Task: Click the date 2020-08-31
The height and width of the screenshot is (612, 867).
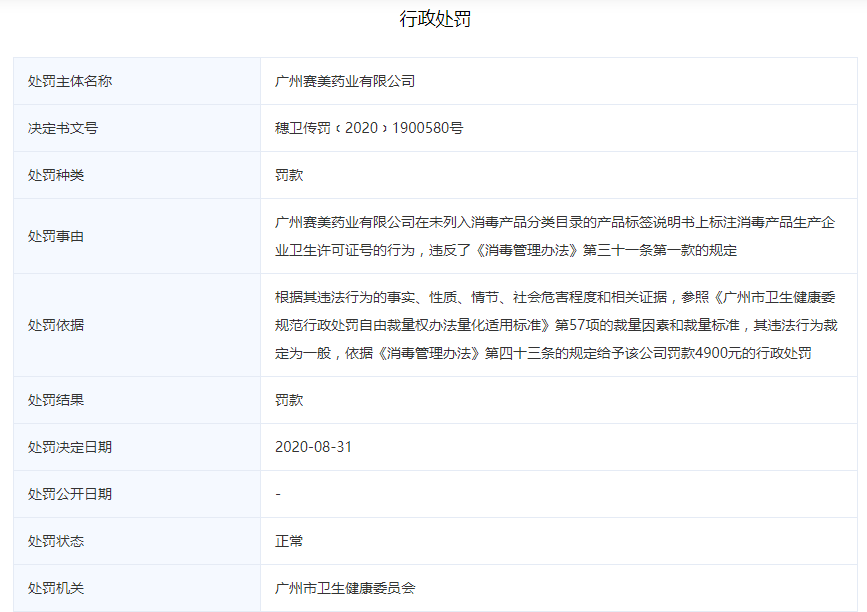Action: coord(314,447)
